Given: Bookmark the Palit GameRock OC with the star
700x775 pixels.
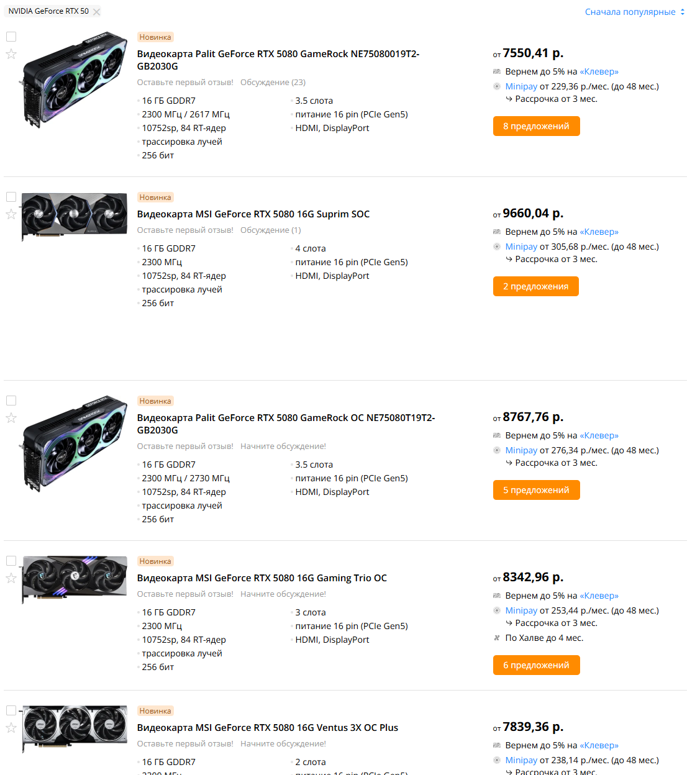Looking at the screenshot, I should tap(11, 418).
